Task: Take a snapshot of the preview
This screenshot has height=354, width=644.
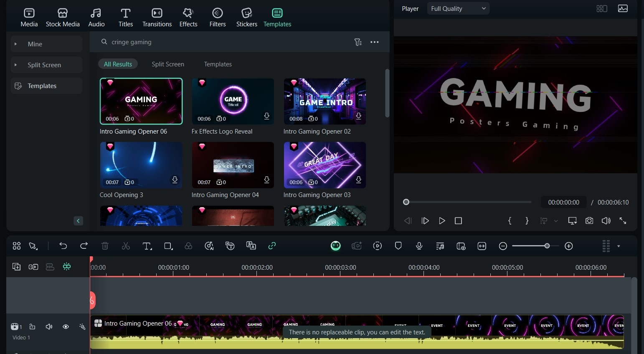Action: [x=589, y=221]
